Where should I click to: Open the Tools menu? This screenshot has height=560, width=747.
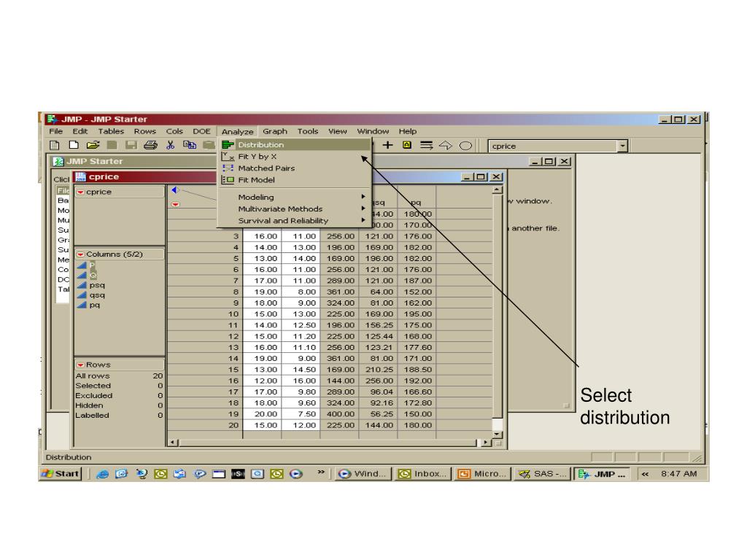[308, 131]
